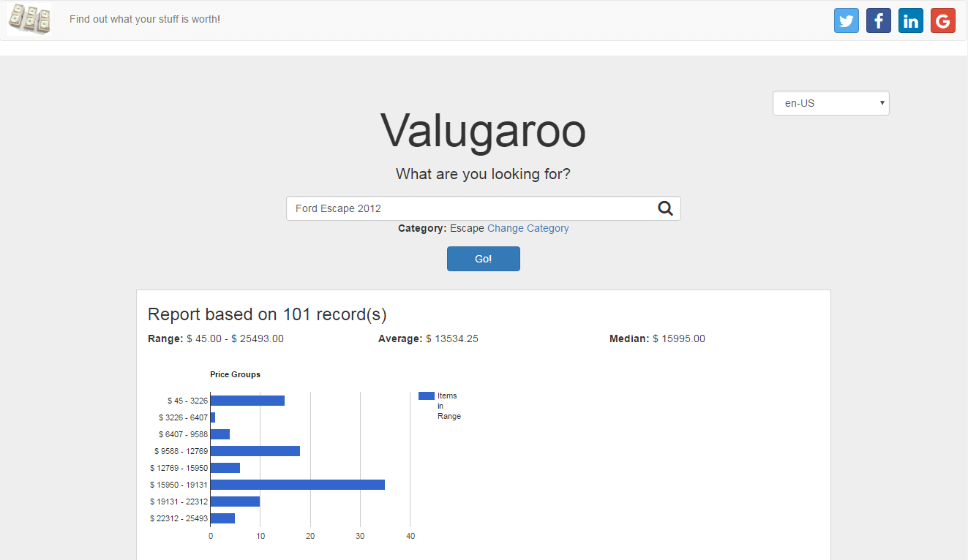The width and height of the screenshot is (968, 560).
Task: Click the $ 9588 - 12769 bar
Action: click(255, 451)
